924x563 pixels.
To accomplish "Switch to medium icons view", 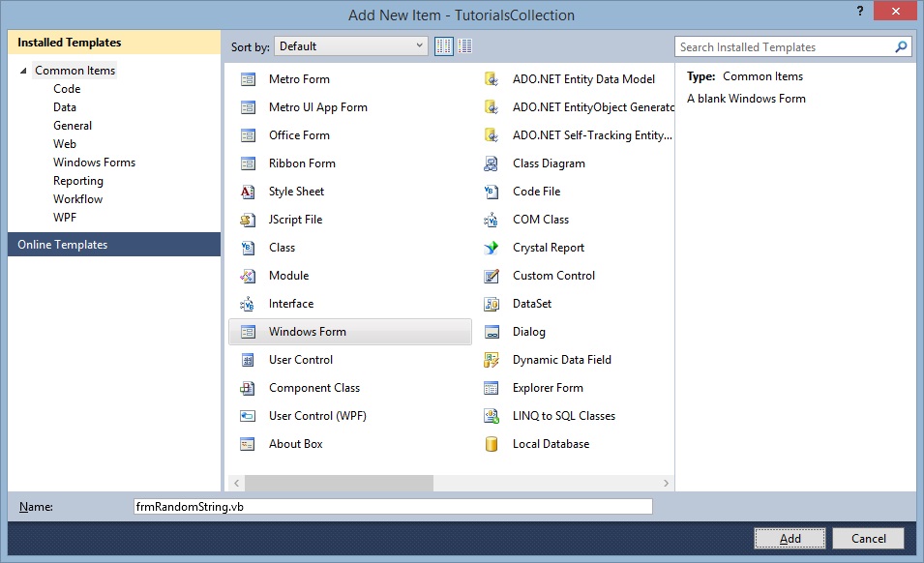I will point(444,45).
